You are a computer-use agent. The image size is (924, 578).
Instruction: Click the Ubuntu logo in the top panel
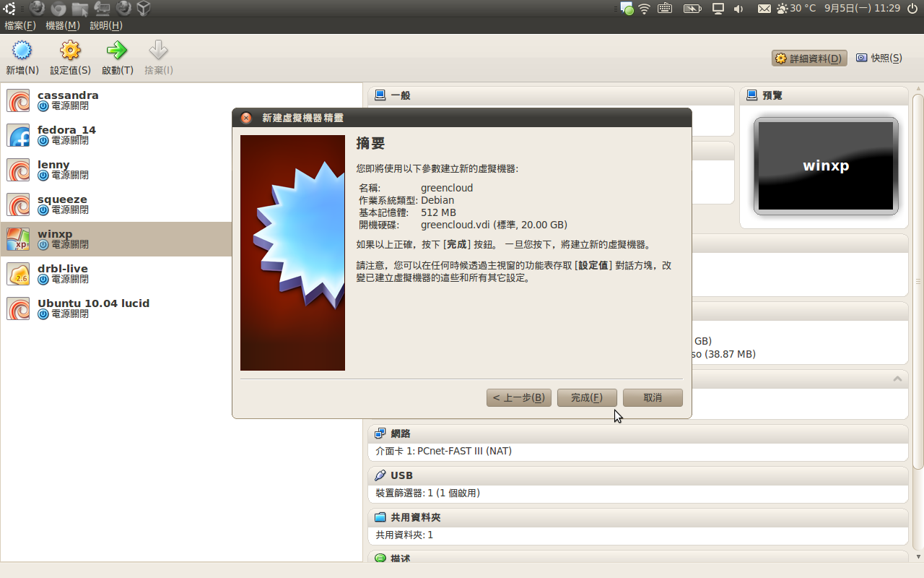[x=9, y=9]
